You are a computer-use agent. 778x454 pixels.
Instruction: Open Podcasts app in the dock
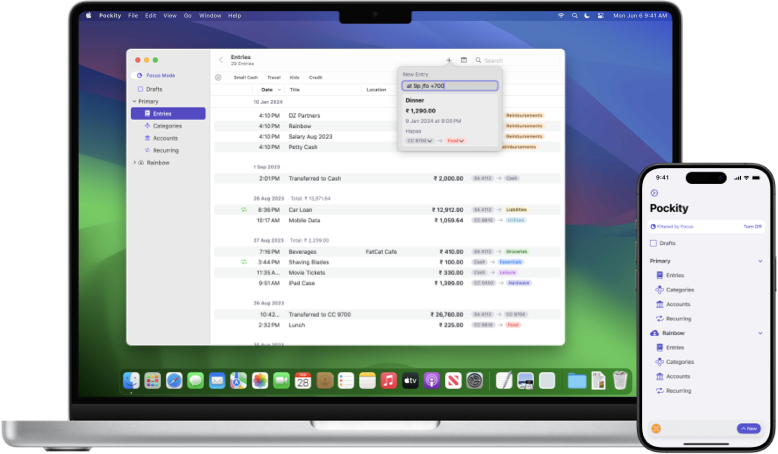[x=432, y=381]
